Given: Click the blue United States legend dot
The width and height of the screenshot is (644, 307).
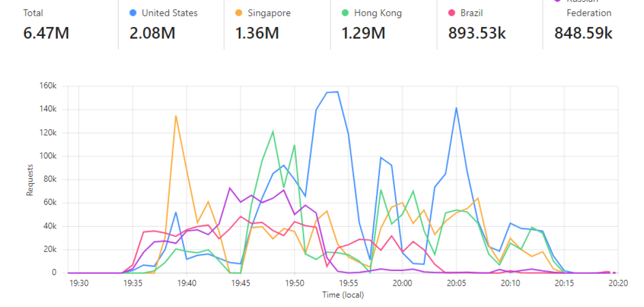Looking at the screenshot, I should (133, 13).
